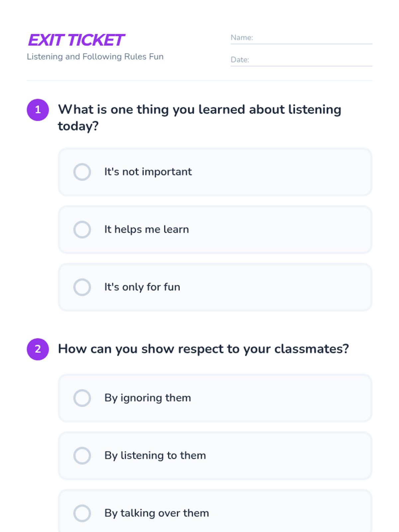Click the EXIT TICKET title
The image size is (399, 532).
76,40
